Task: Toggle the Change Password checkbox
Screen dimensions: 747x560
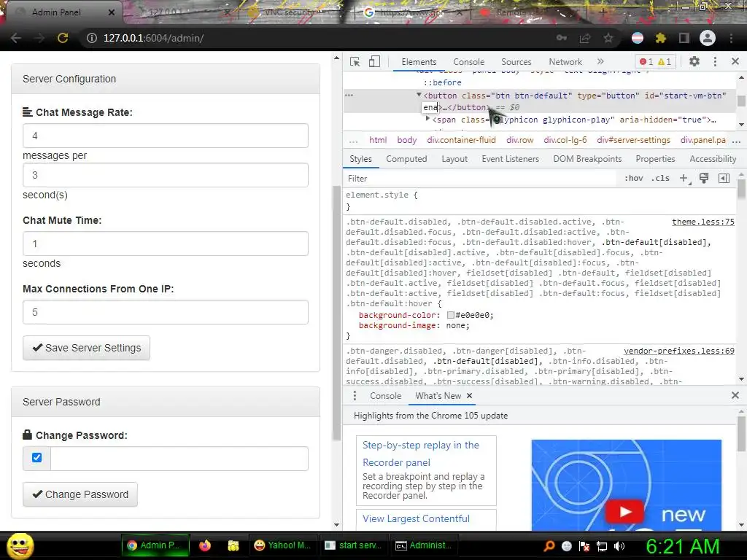Action: coord(36,458)
